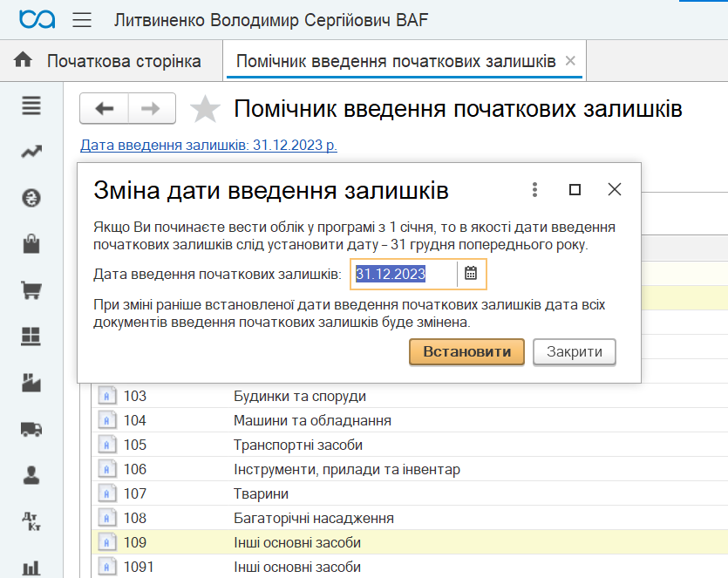Select account row 103 Будинки та споруди
This screenshot has height=578, width=728.
click(410, 396)
